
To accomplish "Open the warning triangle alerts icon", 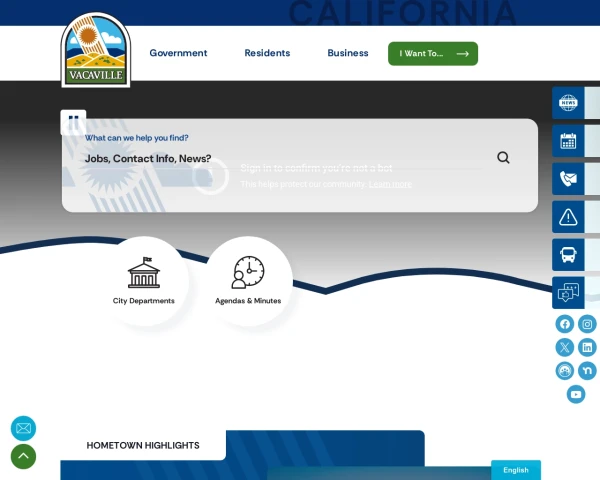I will tap(568, 217).
